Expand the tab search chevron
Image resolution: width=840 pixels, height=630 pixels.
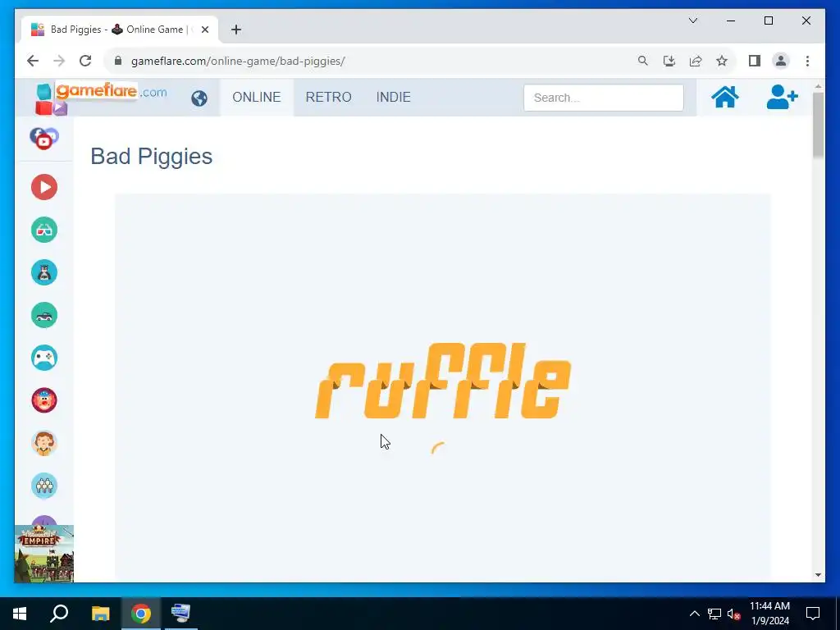692,21
